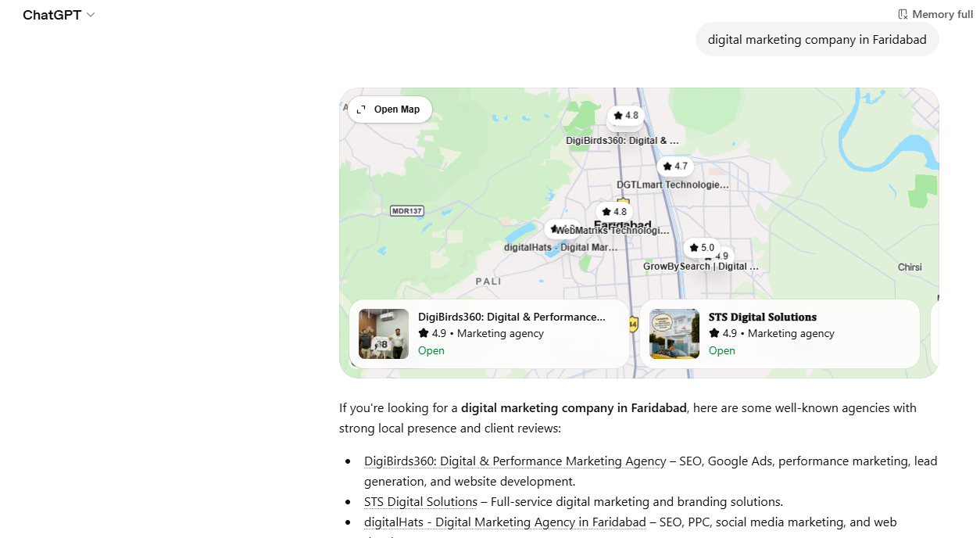Image resolution: width=980 pixels, height=538 pixels.
Task: Open the digitalHats agency link in list
Action: coord(505,522)
